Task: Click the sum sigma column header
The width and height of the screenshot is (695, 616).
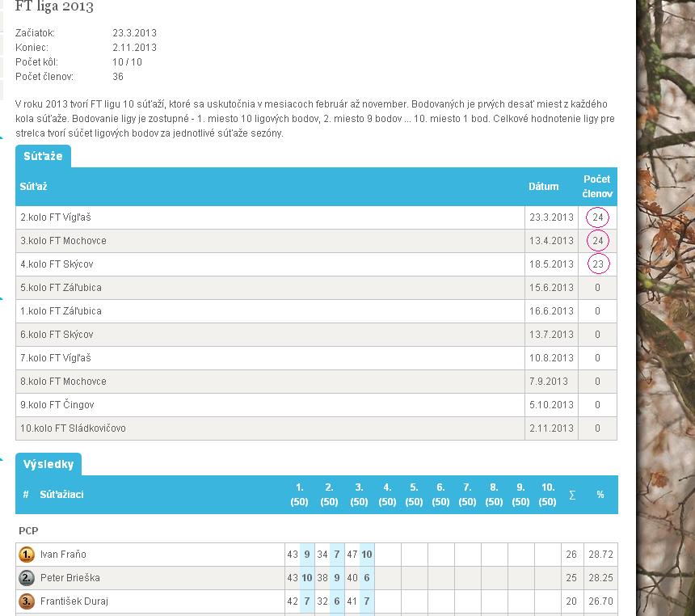Action: tap(572, 495)
